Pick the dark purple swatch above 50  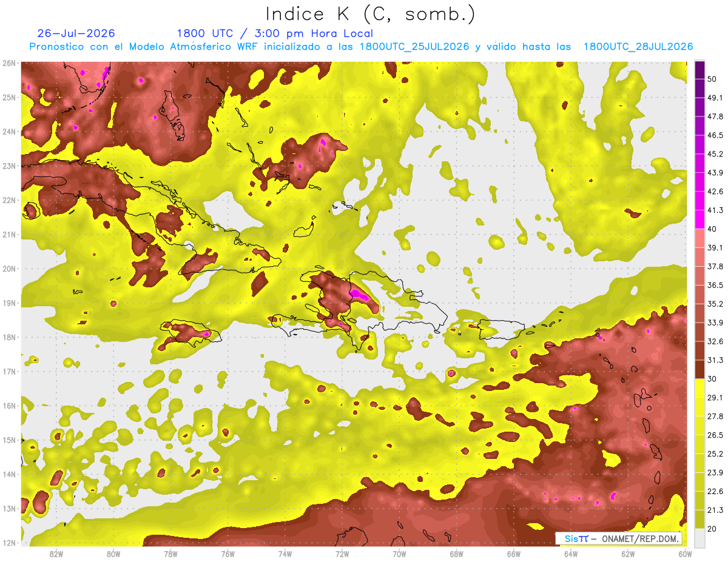click(x=699, y=70)
